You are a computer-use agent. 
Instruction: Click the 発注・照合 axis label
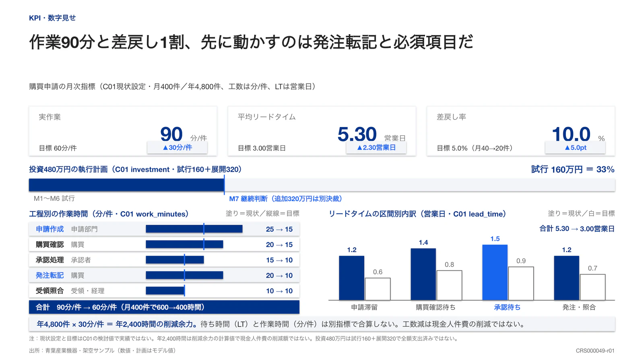coord(579,307)
